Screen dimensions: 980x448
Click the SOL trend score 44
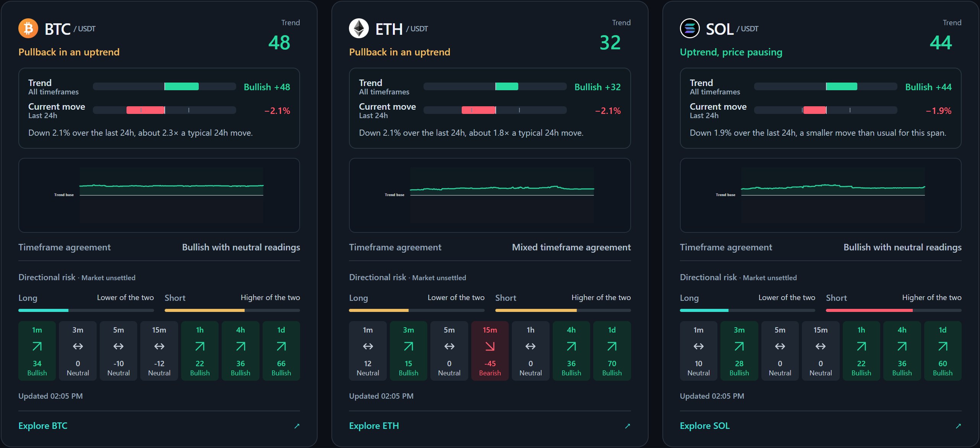tap(941, 43)
